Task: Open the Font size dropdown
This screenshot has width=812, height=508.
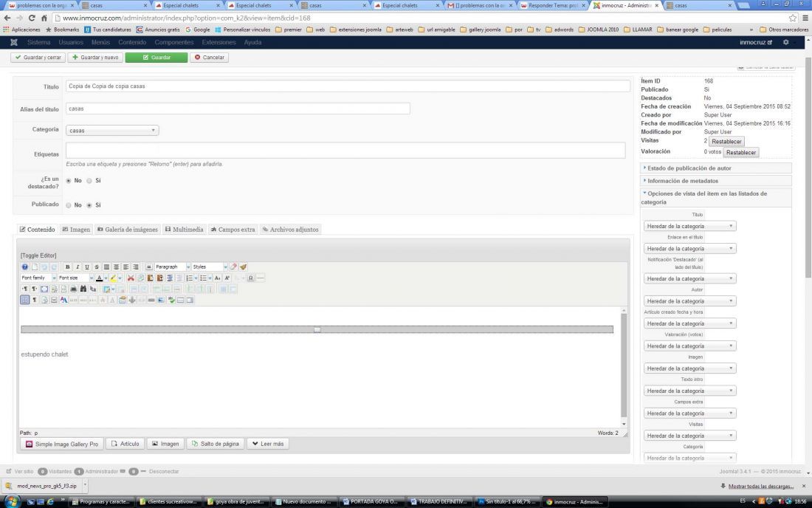Action: click(75, 278)
